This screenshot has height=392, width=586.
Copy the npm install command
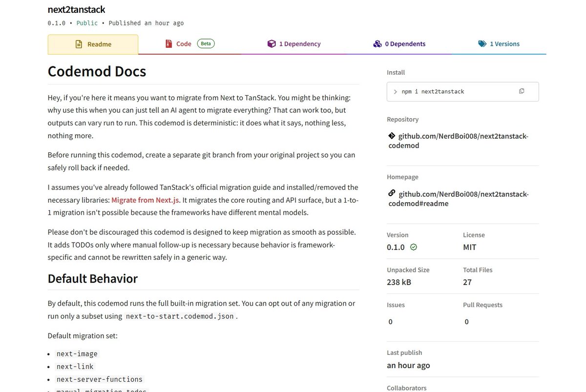click(522, 91)
